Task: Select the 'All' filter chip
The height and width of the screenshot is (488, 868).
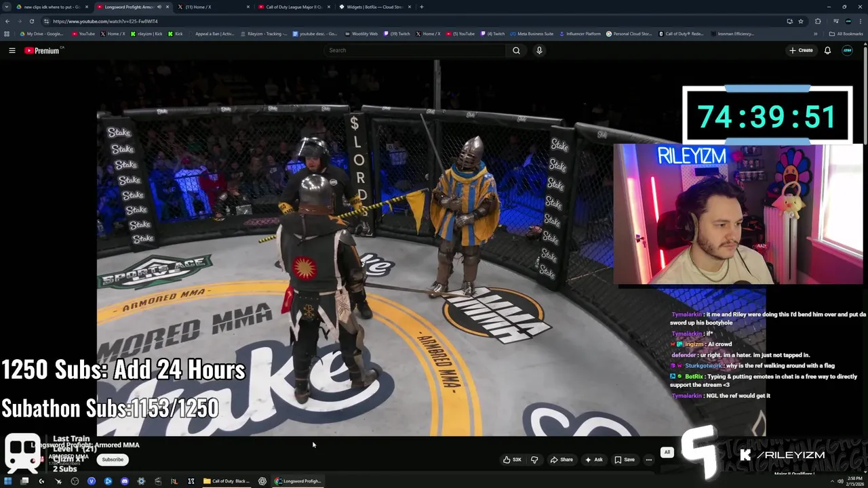Action: (x=667, y=452)
